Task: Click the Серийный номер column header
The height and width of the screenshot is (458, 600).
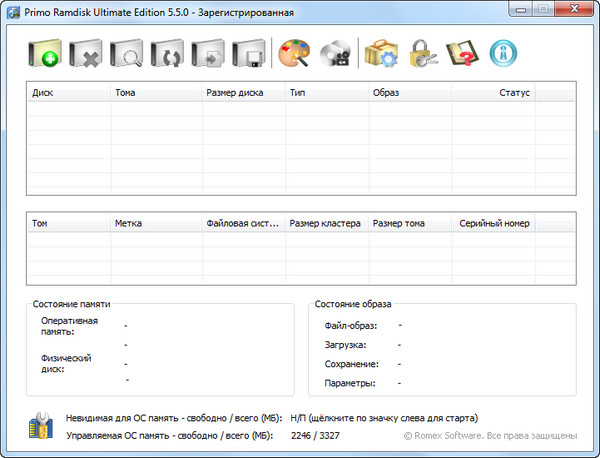Action: tap(494, 223)
